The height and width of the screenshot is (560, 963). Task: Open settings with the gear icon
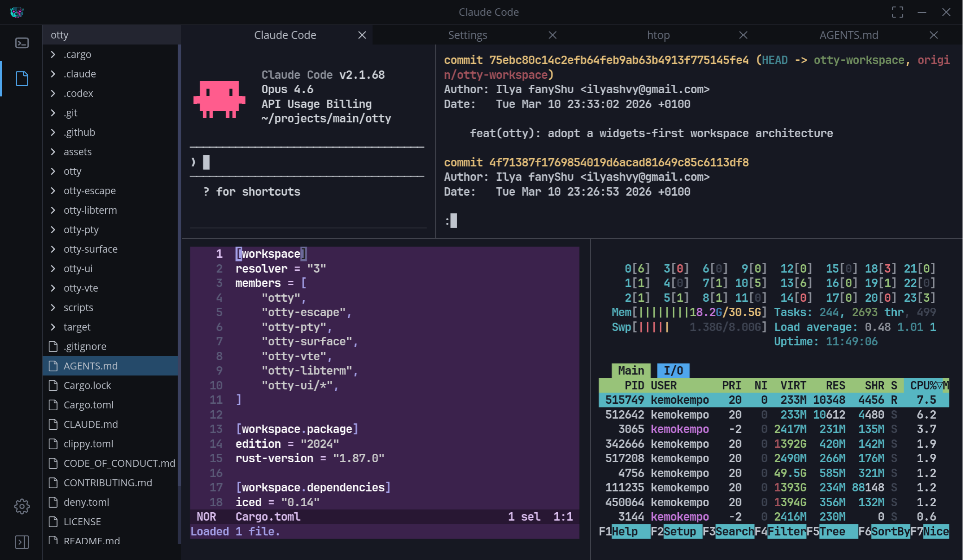coord(22,506)
